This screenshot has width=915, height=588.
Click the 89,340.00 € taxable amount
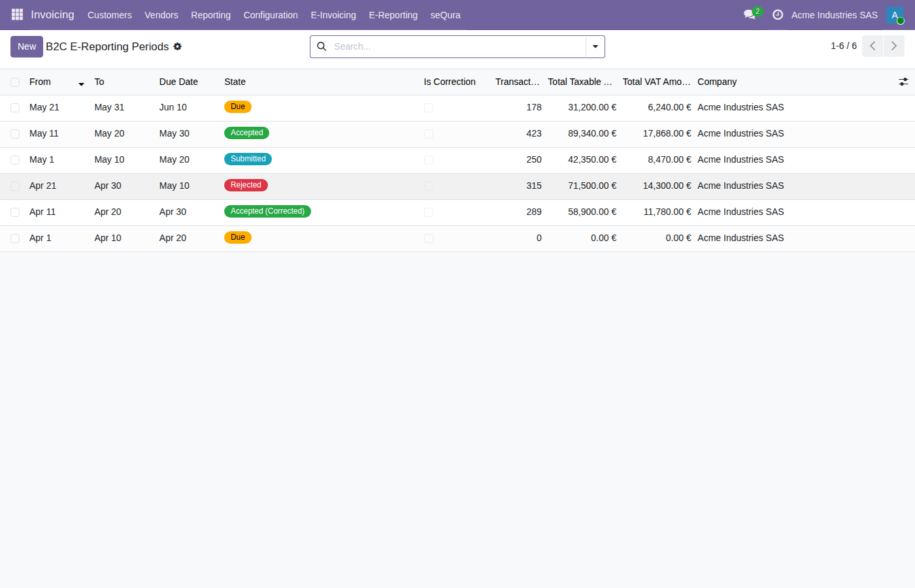[592, 133]
